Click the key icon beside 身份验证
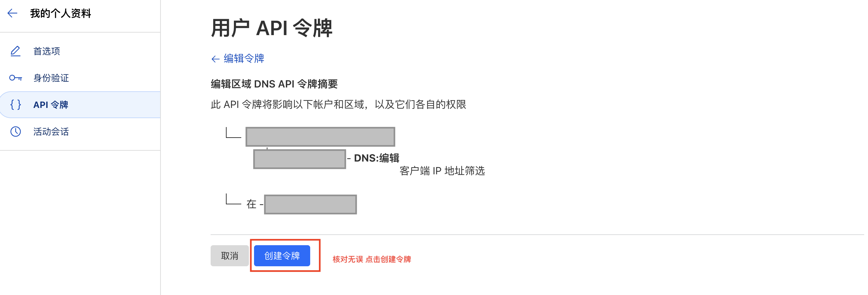This screenshot has height=295, width=868. point(15,78)
